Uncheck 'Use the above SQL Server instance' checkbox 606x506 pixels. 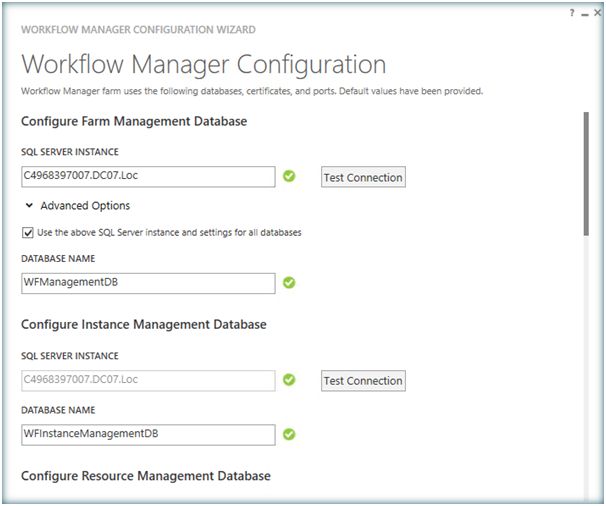(27, 232)
